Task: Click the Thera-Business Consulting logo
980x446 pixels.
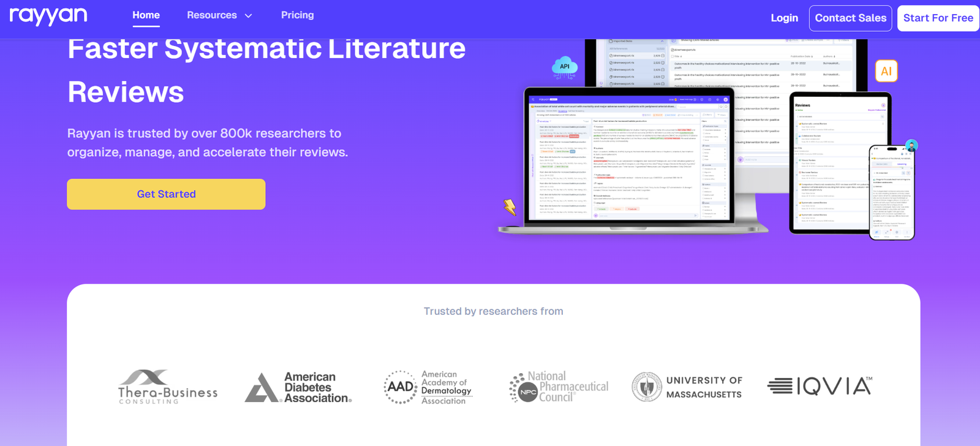Action: [x=168, y=387]
